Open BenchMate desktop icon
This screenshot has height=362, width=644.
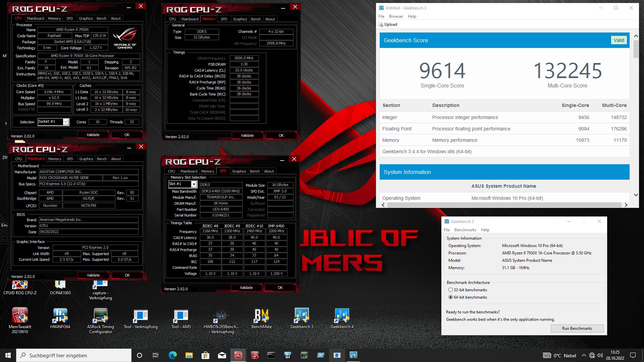pos(262,318)
